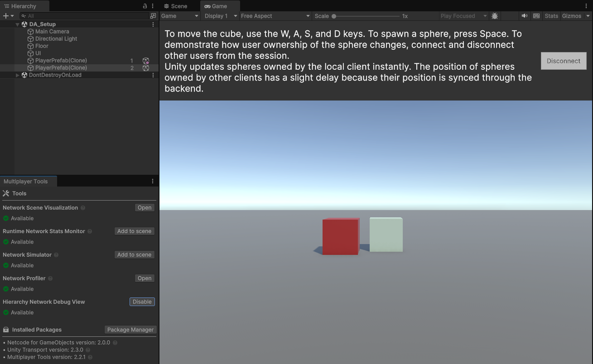Click the keyboard shortcuts icon near Stats
593x364 pixels.
536,16
